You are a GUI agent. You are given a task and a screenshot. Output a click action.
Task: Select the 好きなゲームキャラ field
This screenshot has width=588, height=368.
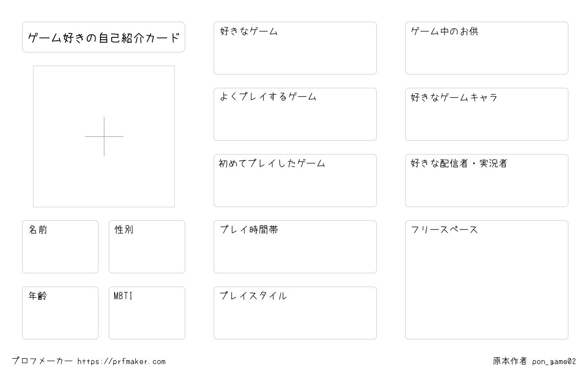tap(487, 114)
